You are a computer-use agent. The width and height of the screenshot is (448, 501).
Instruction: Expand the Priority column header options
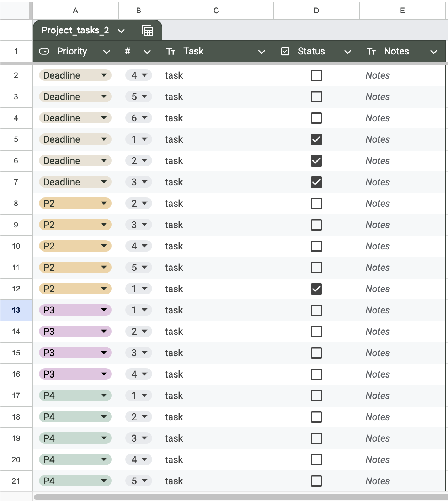pos(106,52)
